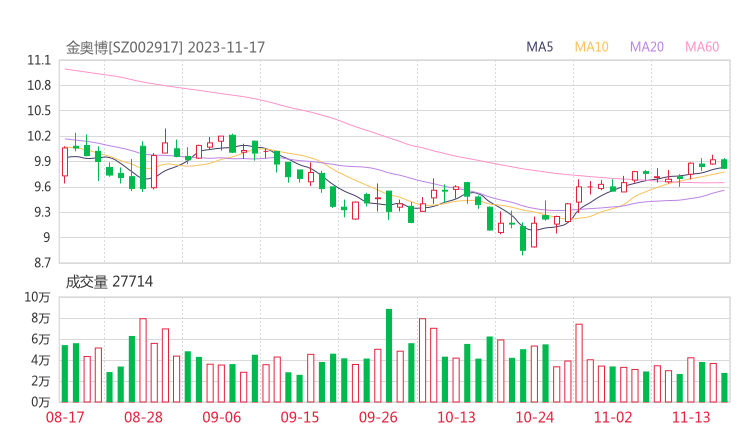
Task: Click the 8.7 price axis label
Action: [x=42, y=263]
